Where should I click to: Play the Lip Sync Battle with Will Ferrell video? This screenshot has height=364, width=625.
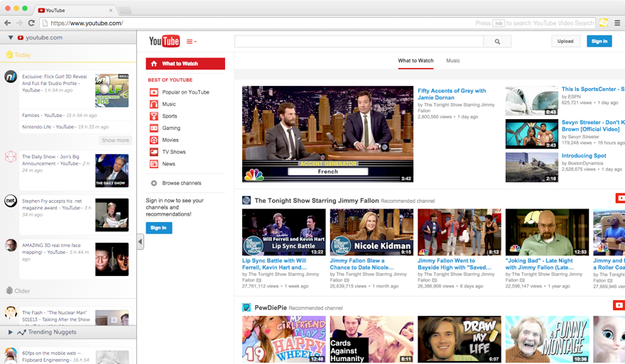(x=284, y=232)
